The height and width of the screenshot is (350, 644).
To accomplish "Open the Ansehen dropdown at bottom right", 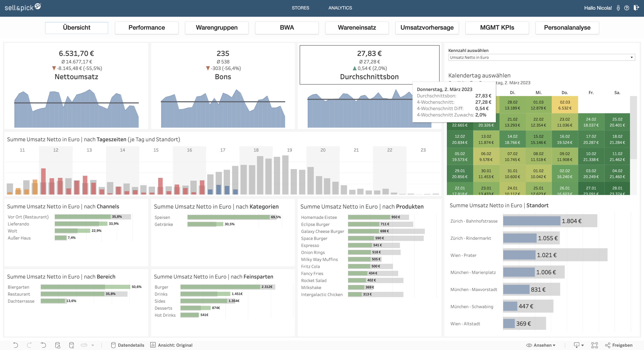I will [x=545, y=345].
